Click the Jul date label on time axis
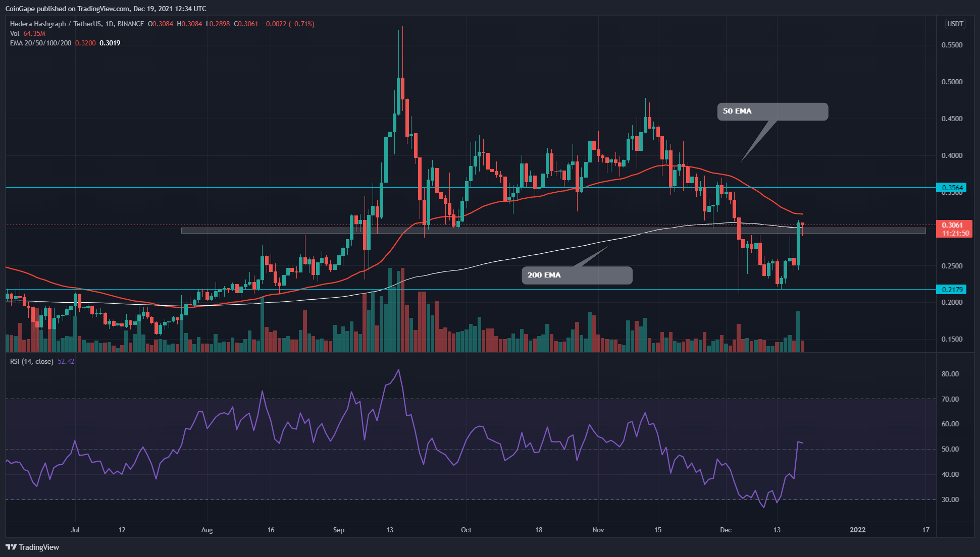This screenshot has width=980, height=557. 75,530
